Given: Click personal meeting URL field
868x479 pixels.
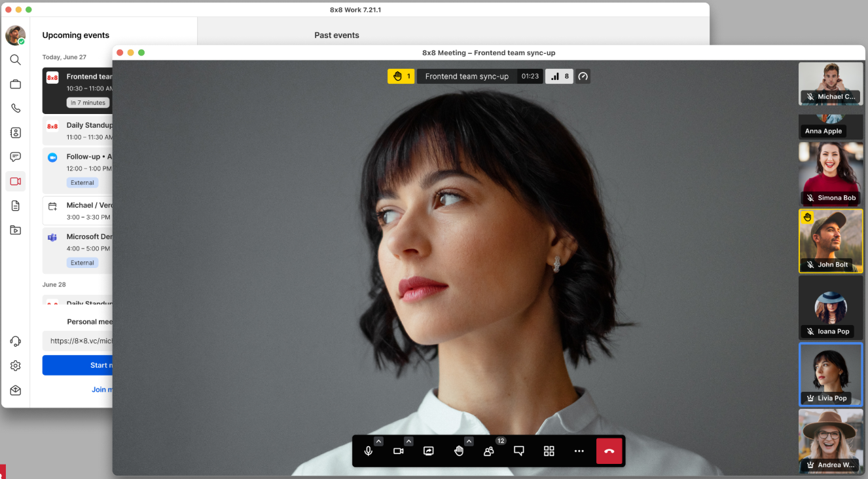Looking at the screenshot, I should click(x=78, y=341).
